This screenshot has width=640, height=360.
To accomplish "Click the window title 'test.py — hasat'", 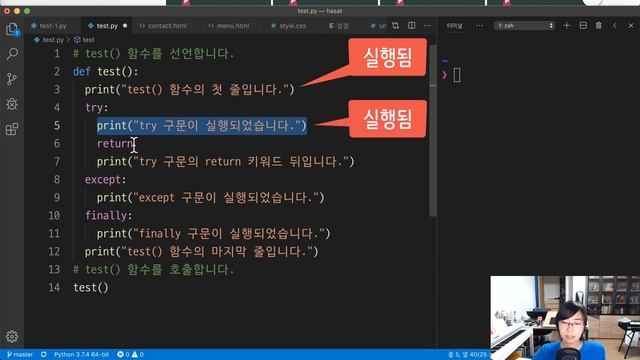I will pos(320,11).
